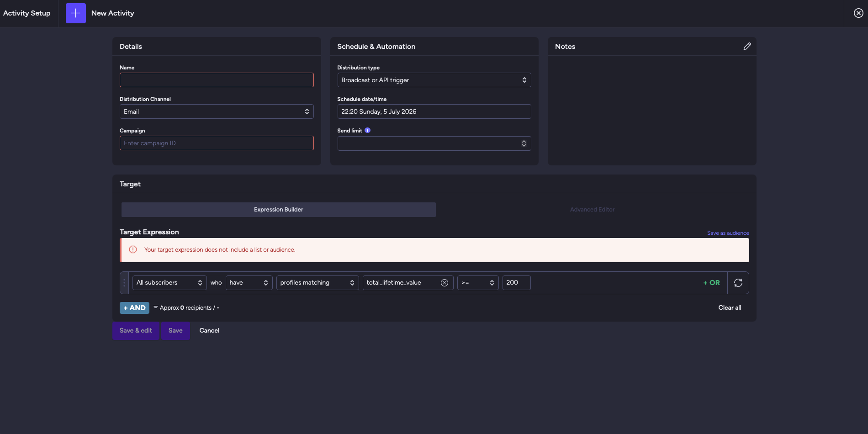Select the Activity Setup tab
868x434 pixels.
[x=27, y=13]
